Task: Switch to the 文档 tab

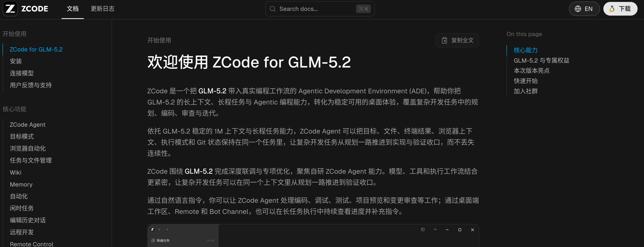Action: 72,9
